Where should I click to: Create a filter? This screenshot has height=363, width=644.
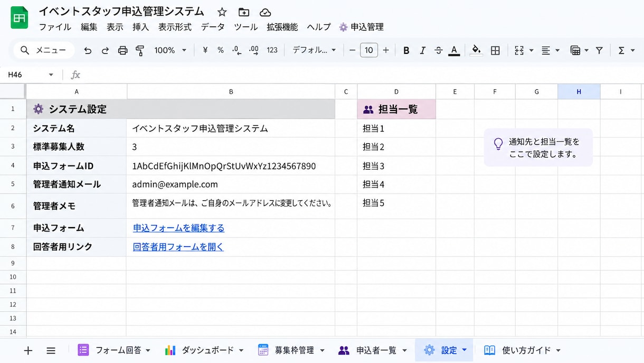599,50
